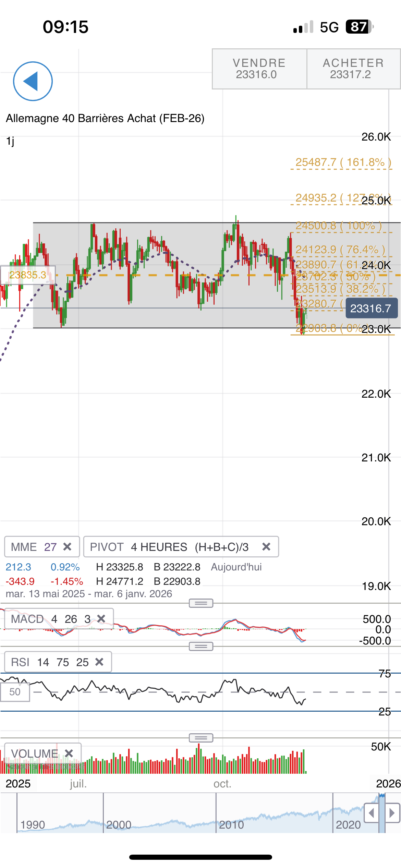401x868 pixels.
Task: Tap the blue back arrow button
Action: coord(33,81)
